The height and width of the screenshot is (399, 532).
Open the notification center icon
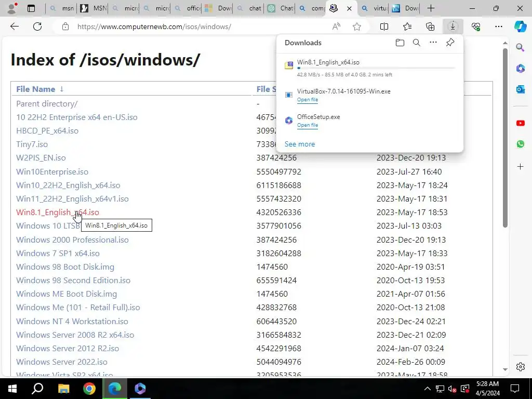pyautogui.click(x=515, y=389)
